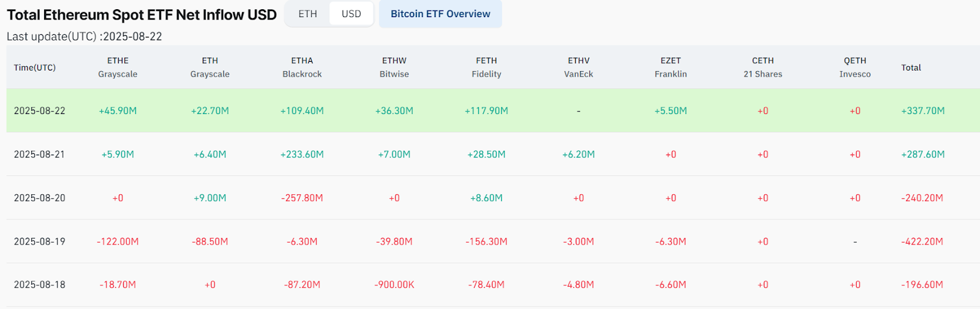Viewport: 980px width, 309px height.
Task: Click the EZET Franklin column header
Action: [671, 67]
